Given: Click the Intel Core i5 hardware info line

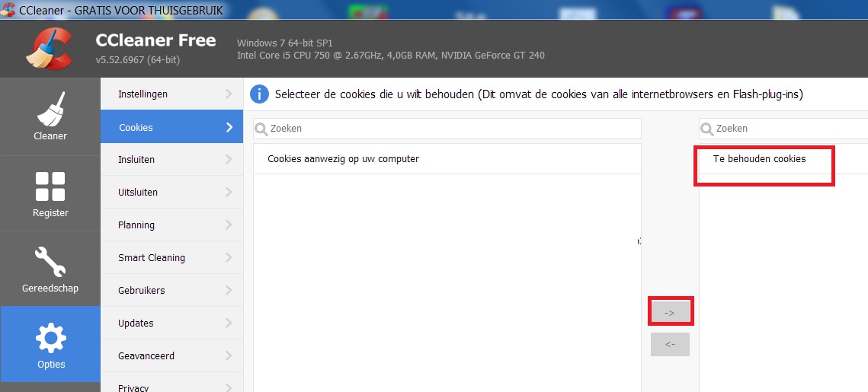Looking at the screenshot, I should coord(391,56).
